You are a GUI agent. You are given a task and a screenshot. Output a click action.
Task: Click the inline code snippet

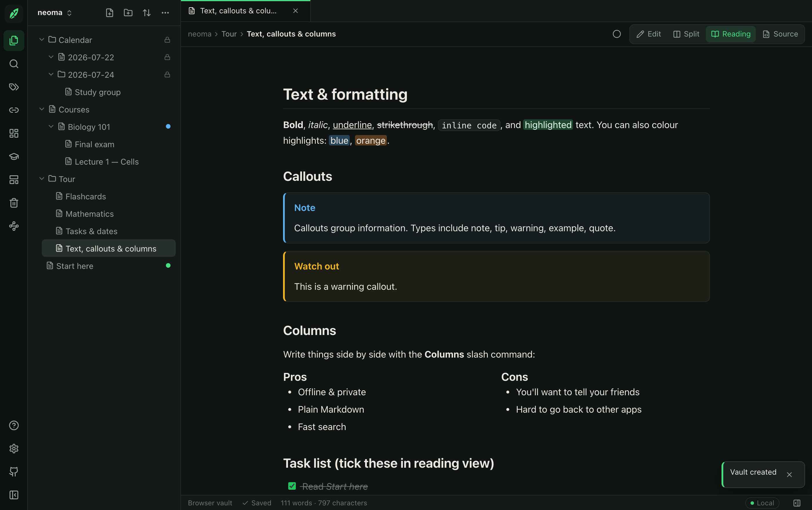pos(469,125)
